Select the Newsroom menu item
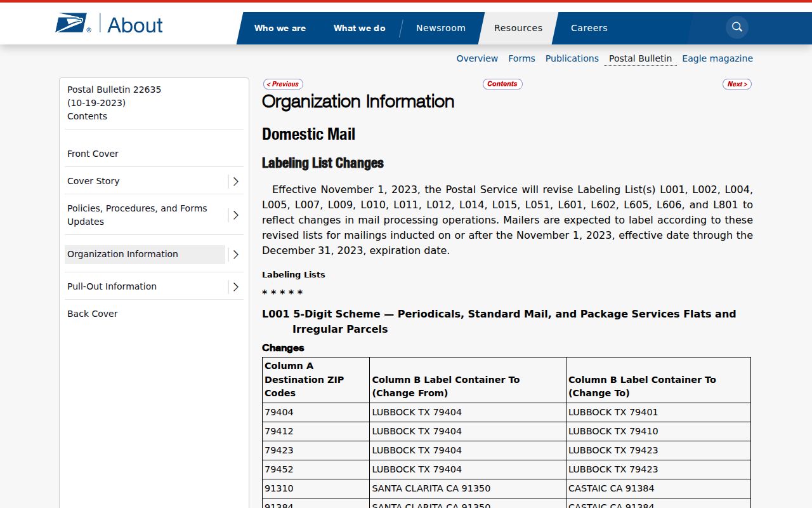This screenshot has width=812, height=508. 441,28
